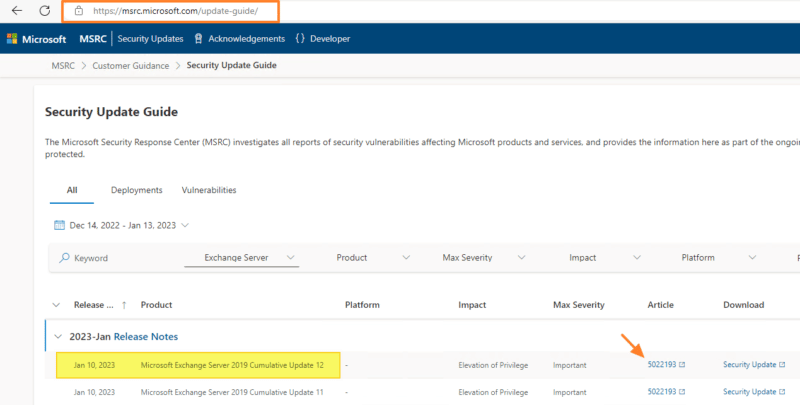Expand the date range chevron
Image resolution: width=800 pixels, height=405 pixels.
click(x=185, y=225)
